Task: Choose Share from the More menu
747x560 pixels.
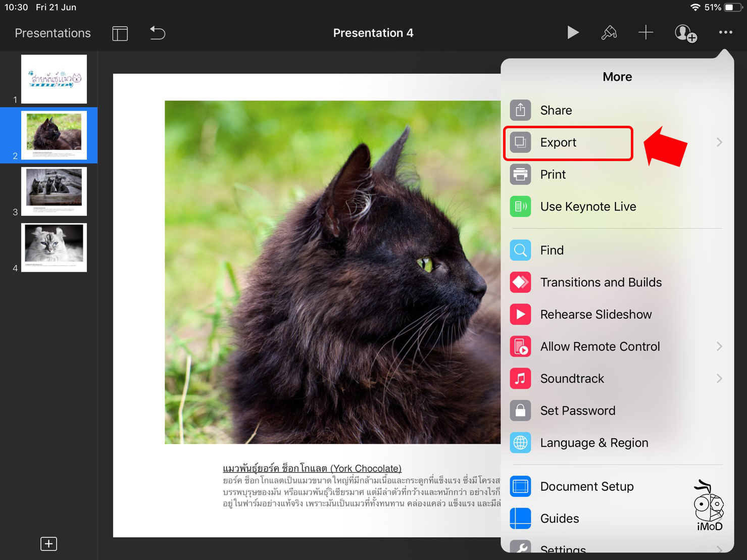Action: tap(556, 111)
